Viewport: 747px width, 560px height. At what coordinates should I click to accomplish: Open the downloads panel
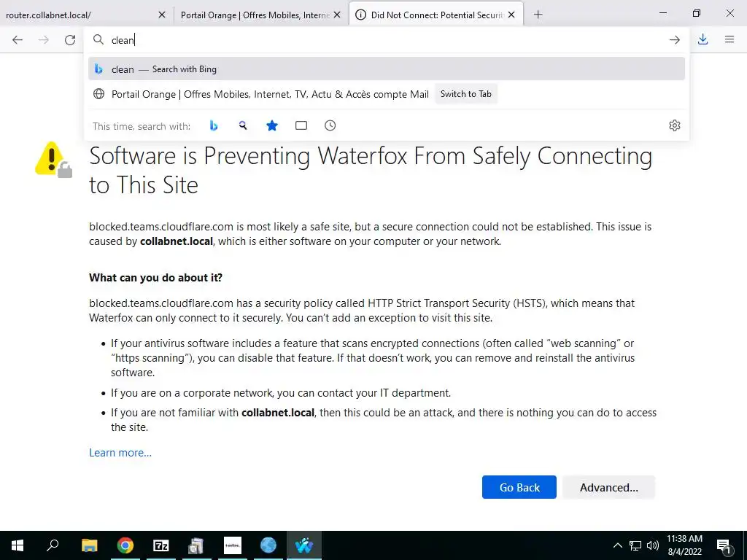tap(703, 39)
